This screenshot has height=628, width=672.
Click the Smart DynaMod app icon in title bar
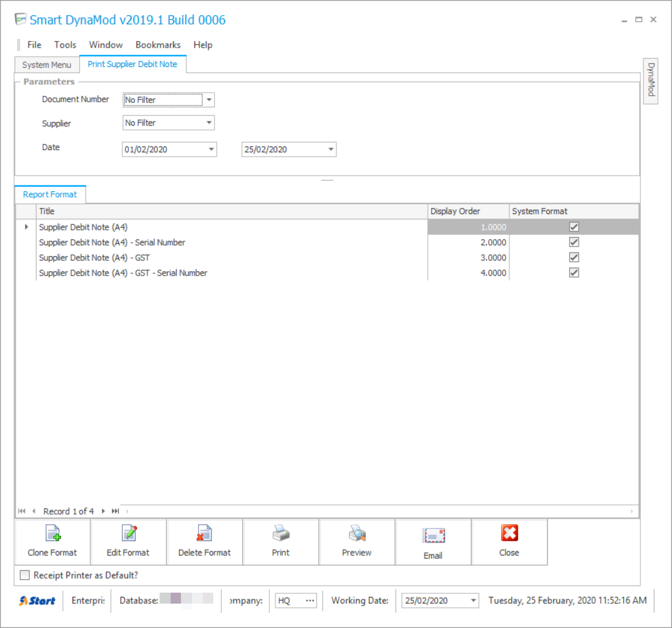click(x=21, y=20)
